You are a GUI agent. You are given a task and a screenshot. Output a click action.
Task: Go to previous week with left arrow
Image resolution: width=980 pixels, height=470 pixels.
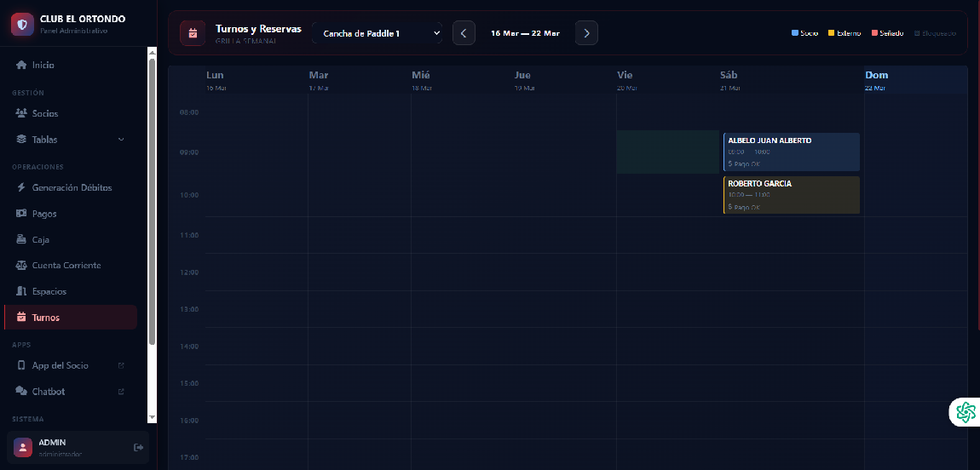click(x=464, y=33)
